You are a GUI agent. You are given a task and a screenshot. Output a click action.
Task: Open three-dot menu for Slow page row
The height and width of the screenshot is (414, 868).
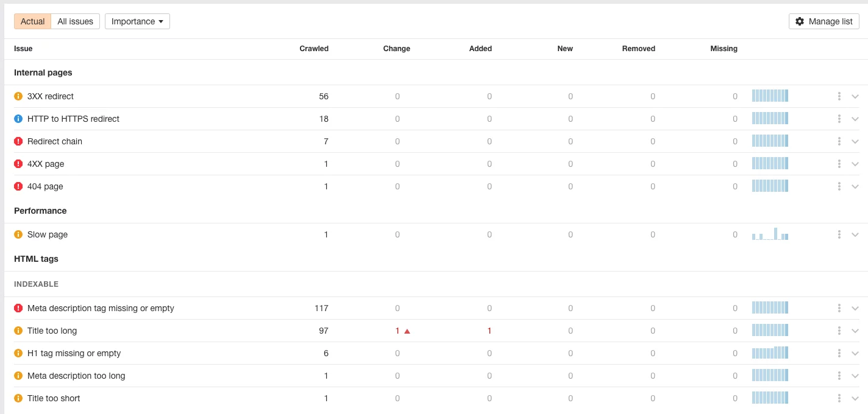[839, 234]
